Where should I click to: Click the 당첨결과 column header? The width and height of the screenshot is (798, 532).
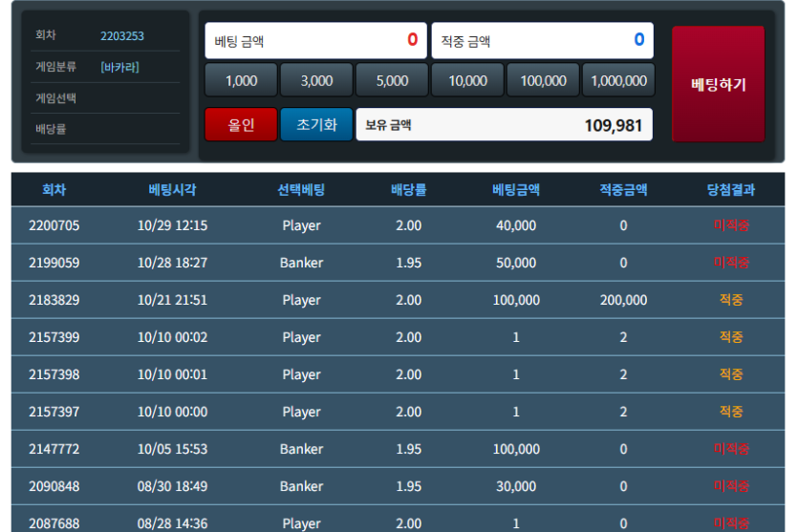coord(731,190)
